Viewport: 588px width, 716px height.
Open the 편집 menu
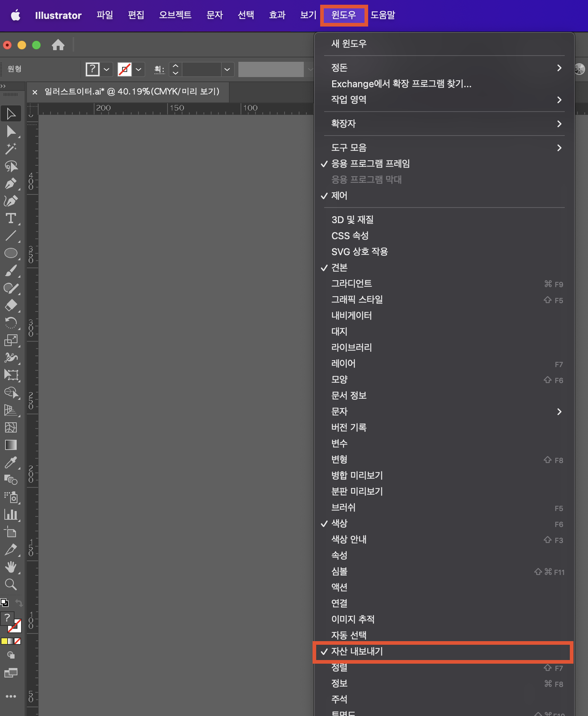[x=136, y=15]
